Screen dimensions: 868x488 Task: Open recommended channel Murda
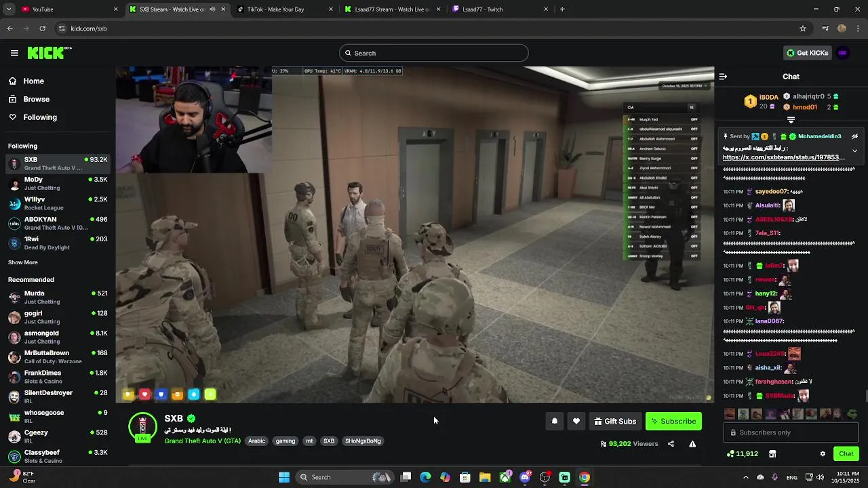tap(58, 298)
